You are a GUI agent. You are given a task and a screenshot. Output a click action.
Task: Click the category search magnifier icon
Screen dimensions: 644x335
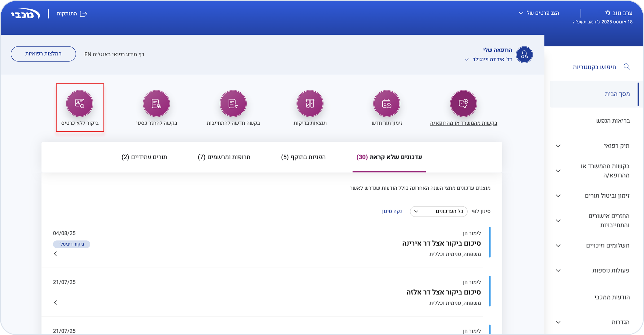point(627,67)
